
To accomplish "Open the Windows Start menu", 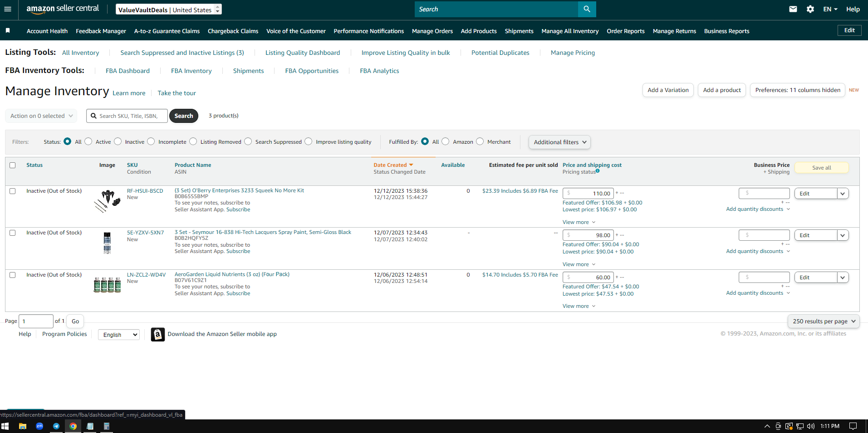I will point(5,426).
